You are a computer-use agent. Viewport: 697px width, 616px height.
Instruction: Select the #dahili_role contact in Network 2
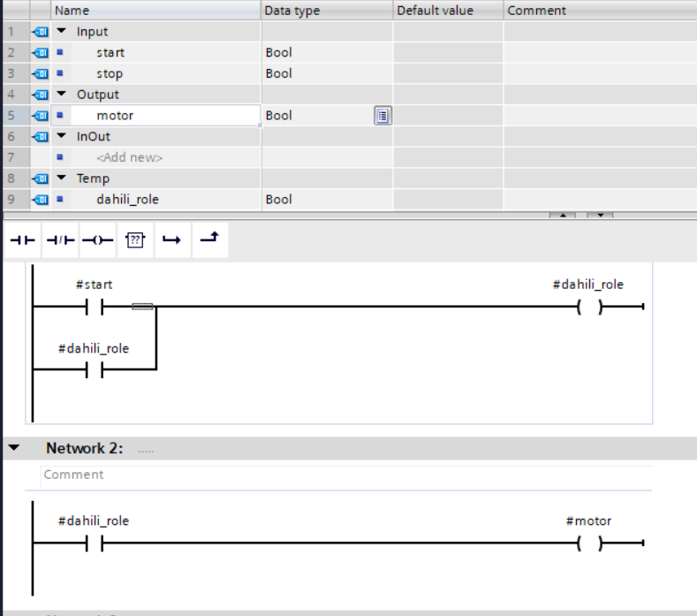click(x=95, y=543)
